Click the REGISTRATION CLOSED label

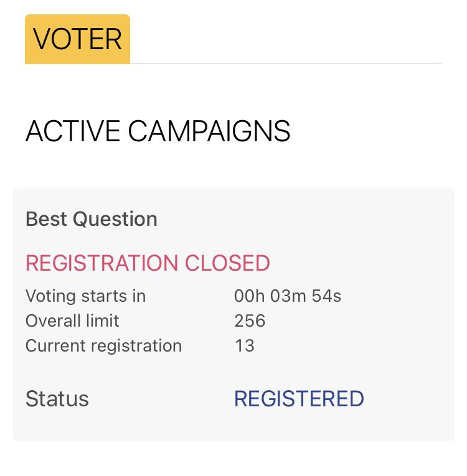coord(148,263)
